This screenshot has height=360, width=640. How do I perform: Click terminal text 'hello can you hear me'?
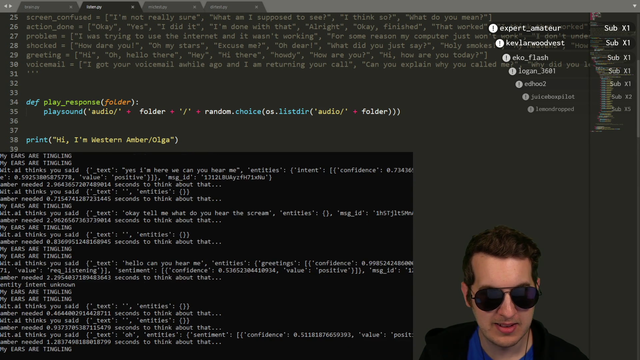click(162, 263)
